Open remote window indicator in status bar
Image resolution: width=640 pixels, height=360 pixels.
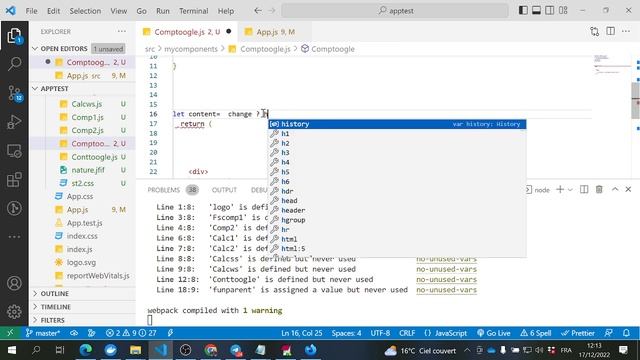10,333
